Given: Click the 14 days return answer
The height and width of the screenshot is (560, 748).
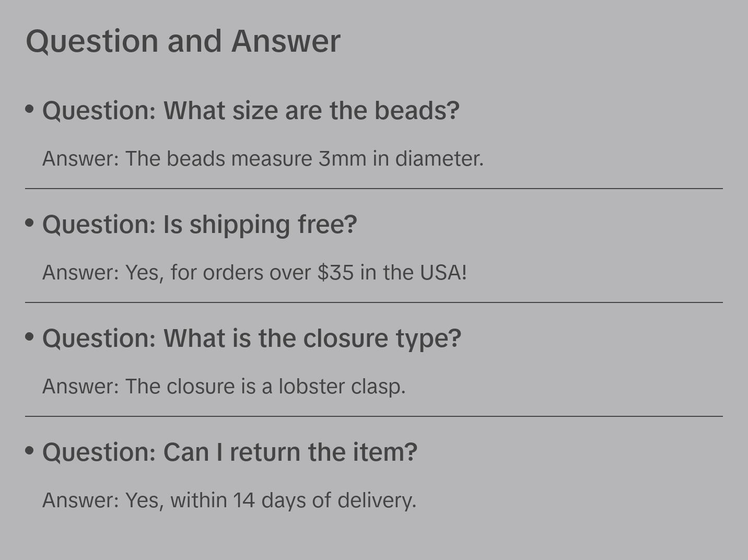Looking at the screenshot, I should (x=229, y=500).
